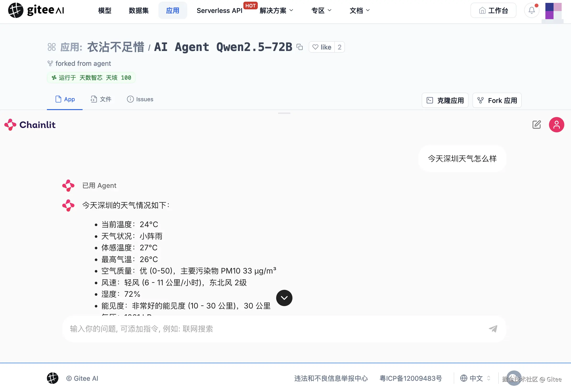
Task: Open the 专区 dropdown menu
Action: pos(321,10)
